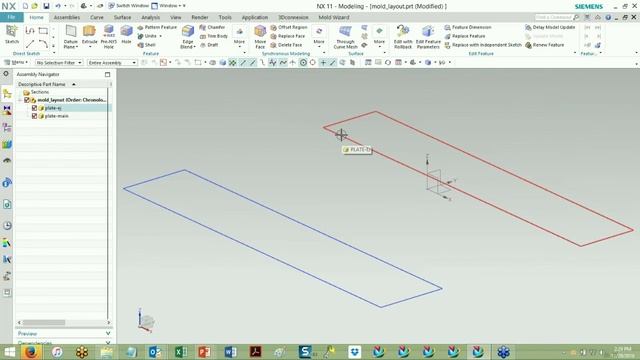Open the Through Curve Mesh tool
This screenshot has width=640, height=360.
coord(345,36)
